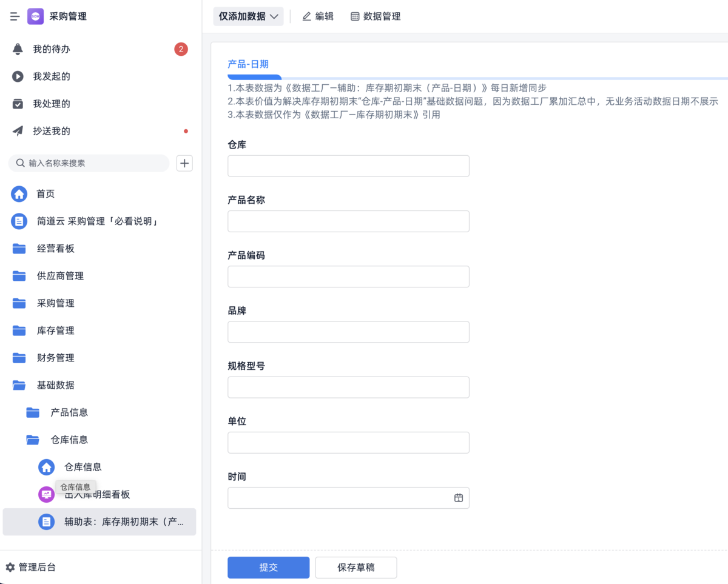Click the home icon beside 首页
The height and width of the screenshot is (584, 728).
click(19, 194)
